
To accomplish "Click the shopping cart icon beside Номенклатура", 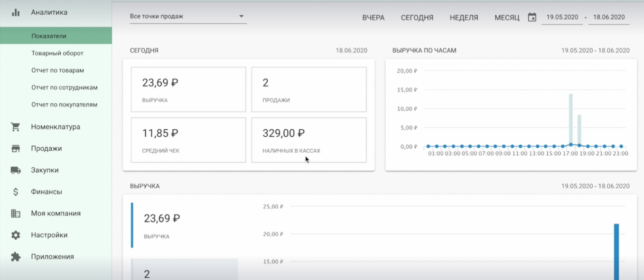I will click(16, 127).
